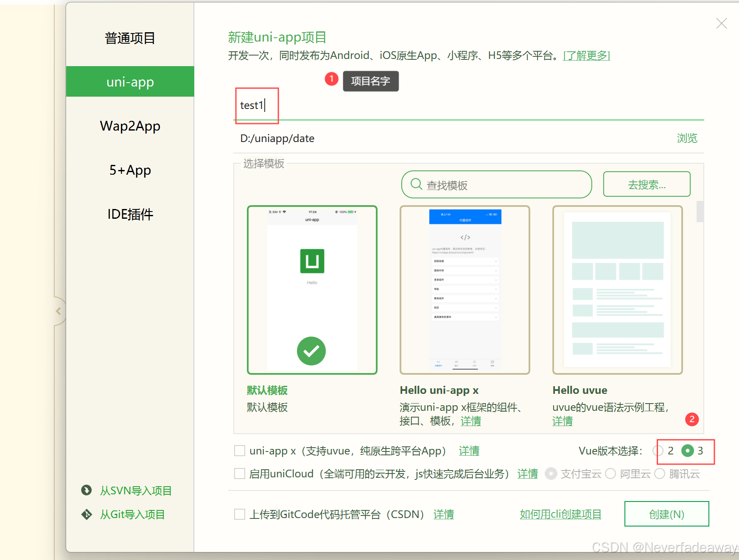Open 如何用cli创建项目 link
The width and height of the screenshot is (739, 560).
pos(560,514)
